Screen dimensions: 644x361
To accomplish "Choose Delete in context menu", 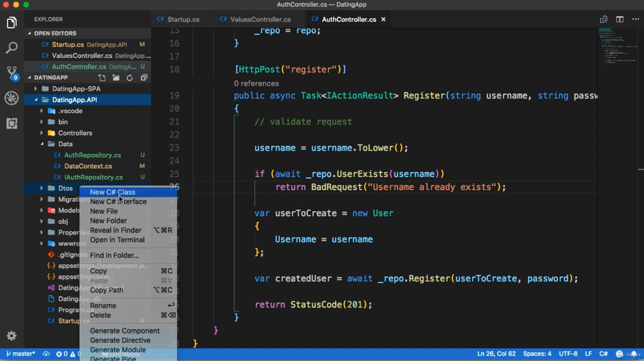I will click(x=128, y=315).
